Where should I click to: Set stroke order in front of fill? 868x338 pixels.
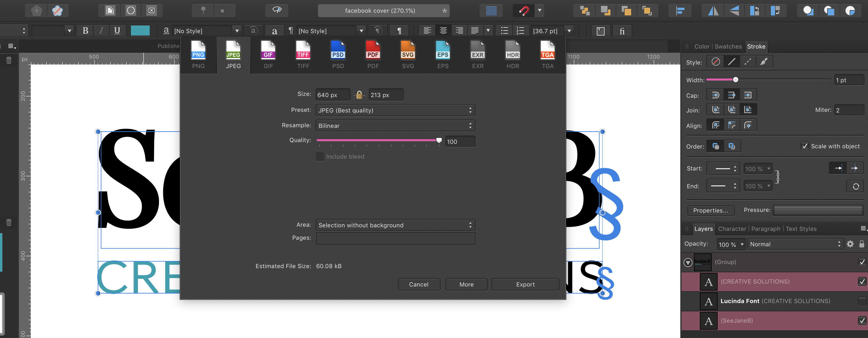point(732,146)
